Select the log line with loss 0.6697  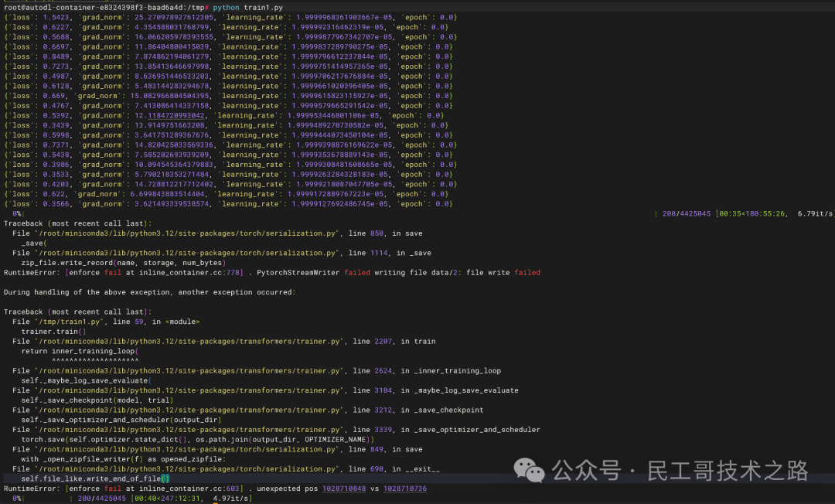click(x=228, y=47)
